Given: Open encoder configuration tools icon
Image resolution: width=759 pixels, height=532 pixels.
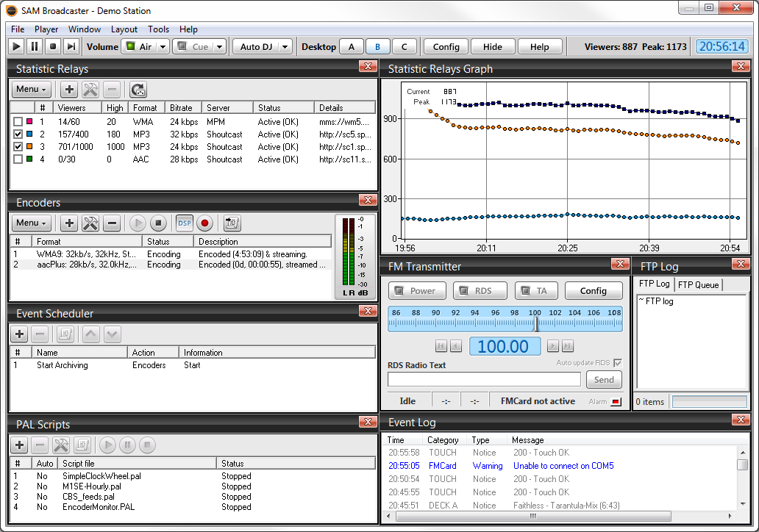Looking at the screenshot, I should tap(90, 223).
